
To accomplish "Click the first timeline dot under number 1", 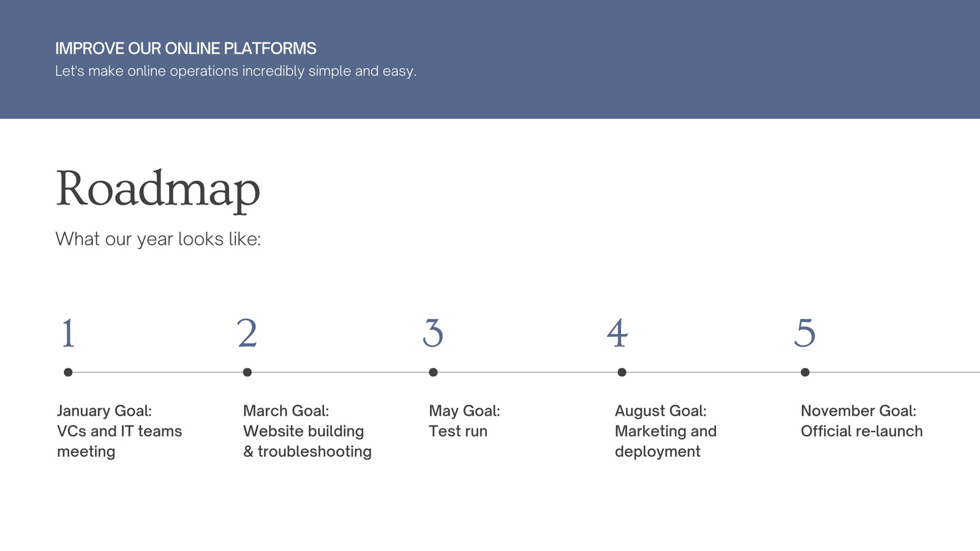I will pyautogui.click(x=68, y=372).
